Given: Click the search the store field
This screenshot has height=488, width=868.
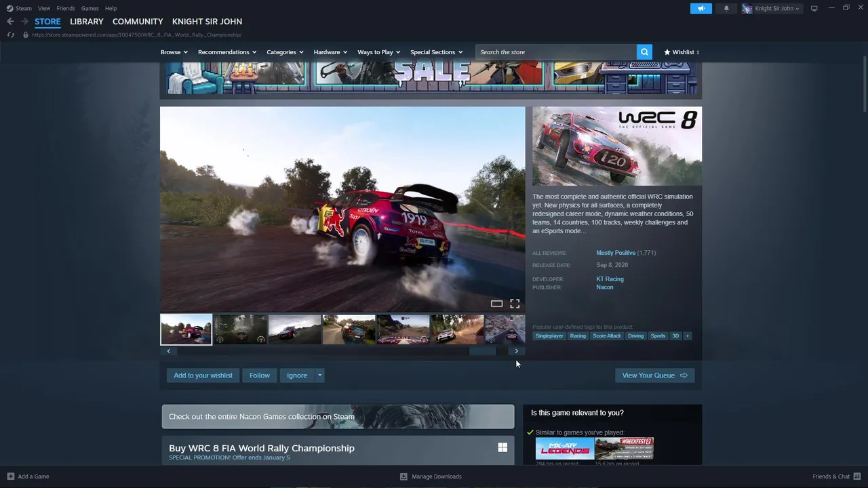Looking at the screenshot, I should click(556, 52).
